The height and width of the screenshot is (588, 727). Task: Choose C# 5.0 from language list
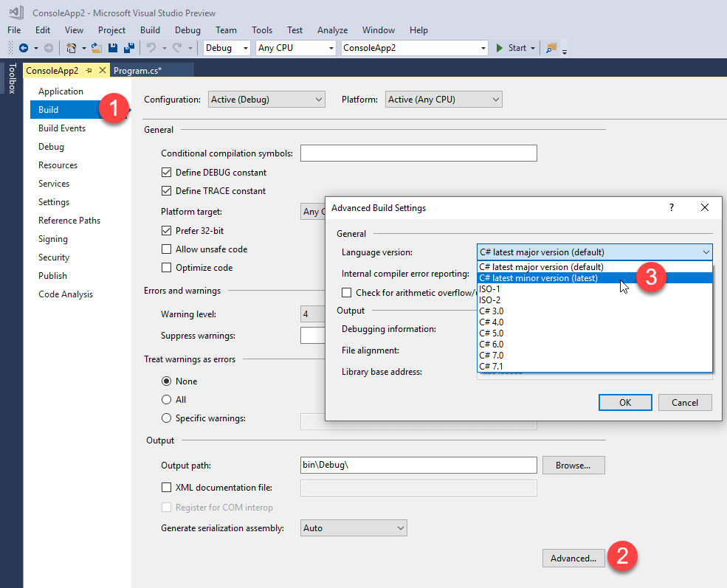[x=595, y=333]
